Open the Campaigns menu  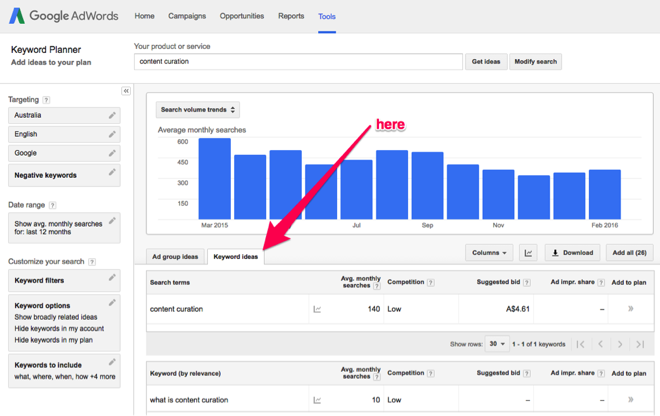(187, 16)
